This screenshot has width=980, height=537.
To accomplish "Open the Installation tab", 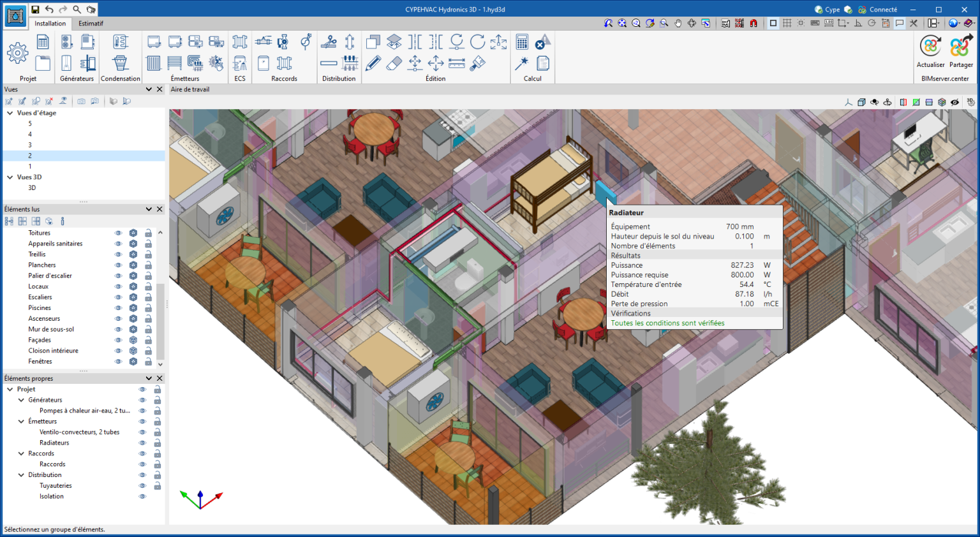I will click(50, 24).
